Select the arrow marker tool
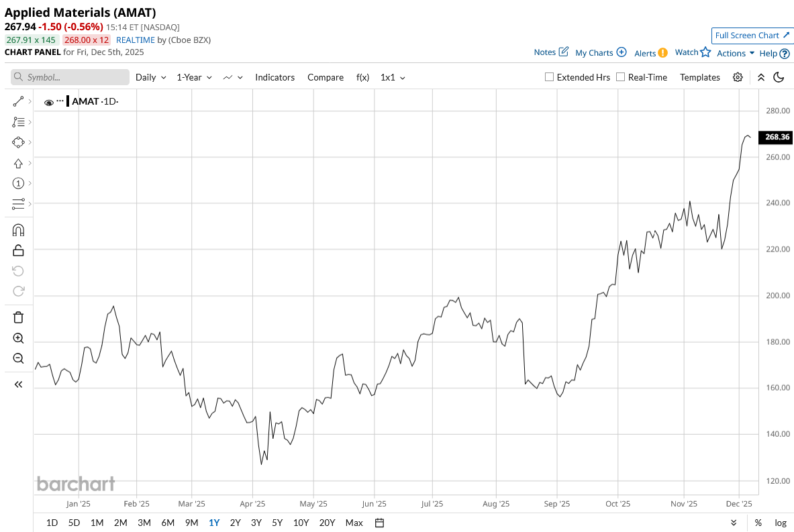The height and width of the screenshot is (532, 794). tap(18, 163)
